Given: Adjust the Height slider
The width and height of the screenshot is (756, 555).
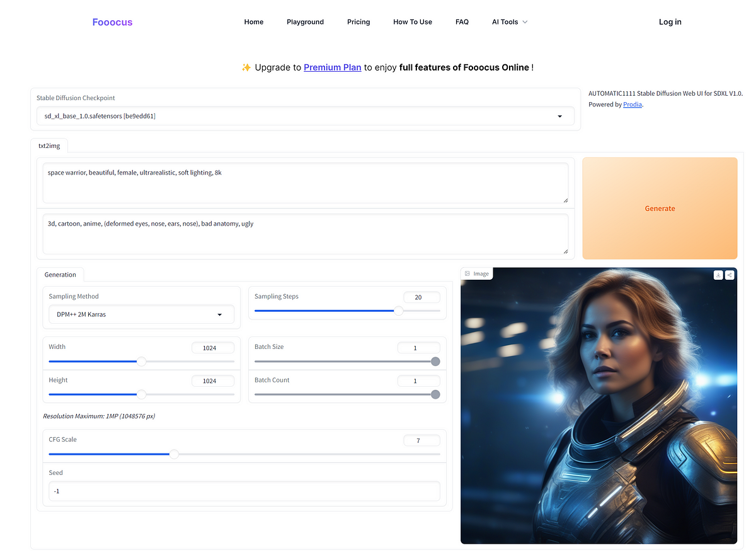Looking at the screenshot, I should coord(141,394).
